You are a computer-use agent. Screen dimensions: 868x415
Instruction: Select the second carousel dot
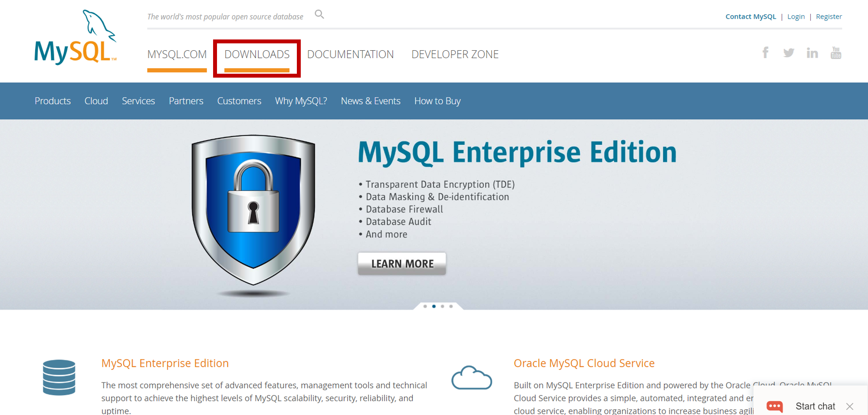point(434,306)
